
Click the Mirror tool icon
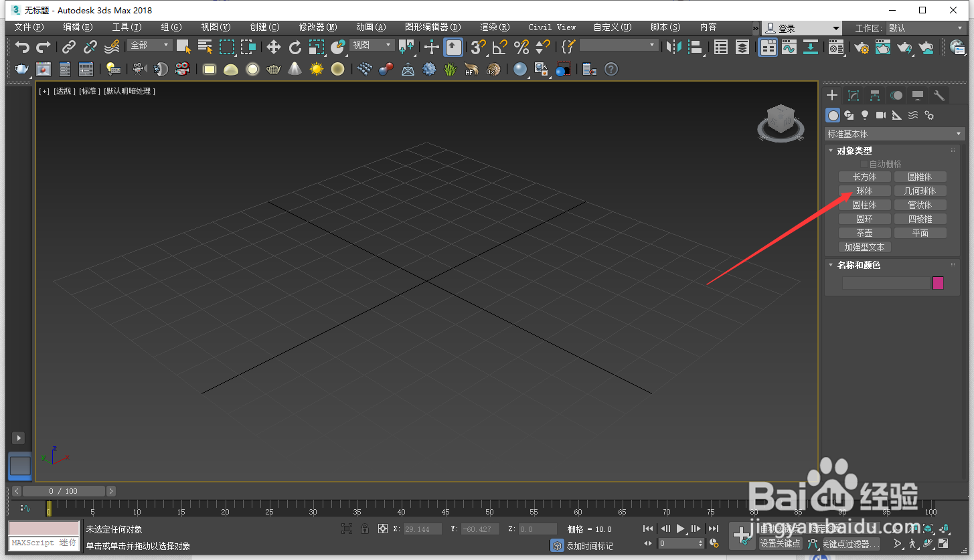pyautogui.click(x=675, y=47)
